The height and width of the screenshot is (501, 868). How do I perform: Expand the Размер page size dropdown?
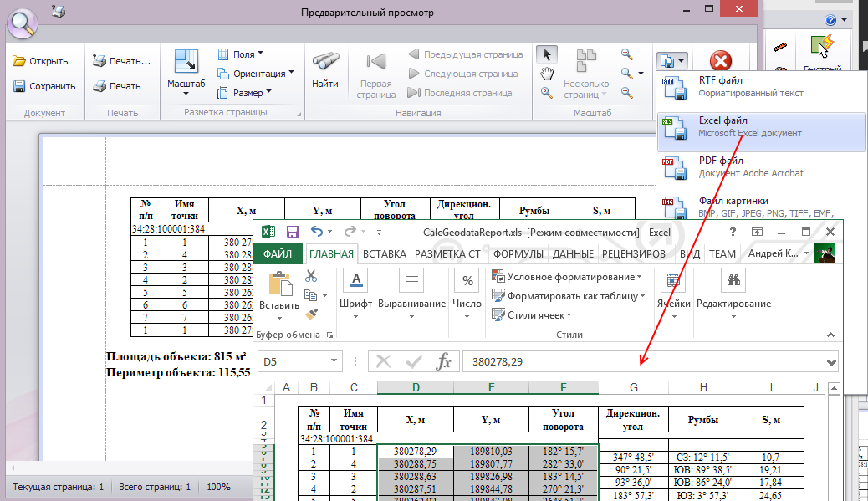(x=245, y=93)
